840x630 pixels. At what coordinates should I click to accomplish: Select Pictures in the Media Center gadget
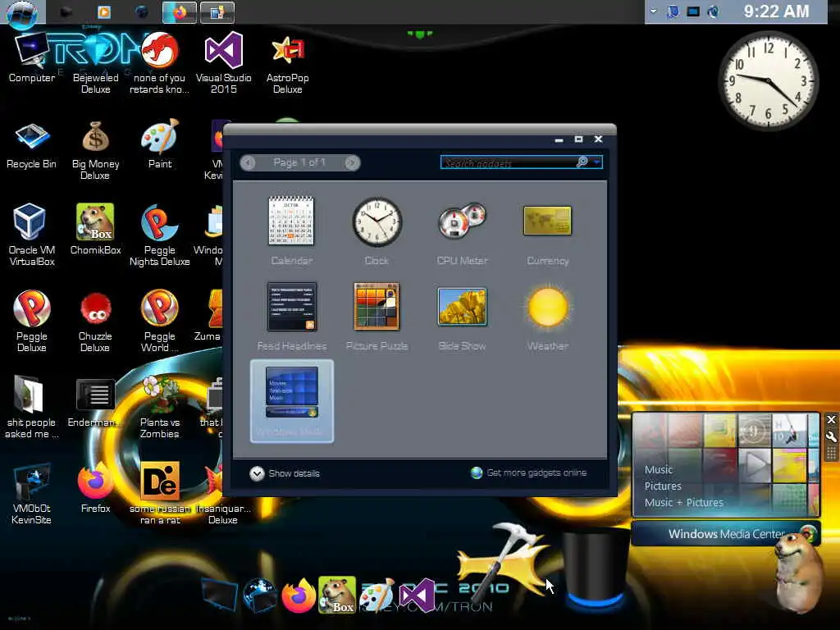click(x=663, y=486)
